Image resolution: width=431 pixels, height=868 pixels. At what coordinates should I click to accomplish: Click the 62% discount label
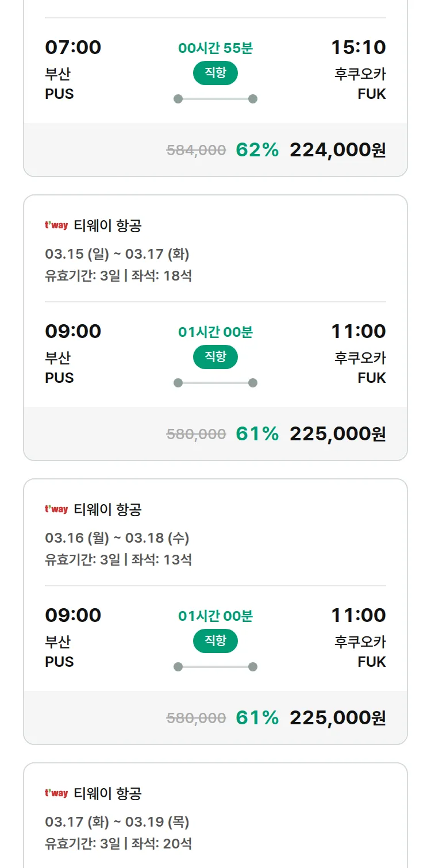(x=257, y=150)
